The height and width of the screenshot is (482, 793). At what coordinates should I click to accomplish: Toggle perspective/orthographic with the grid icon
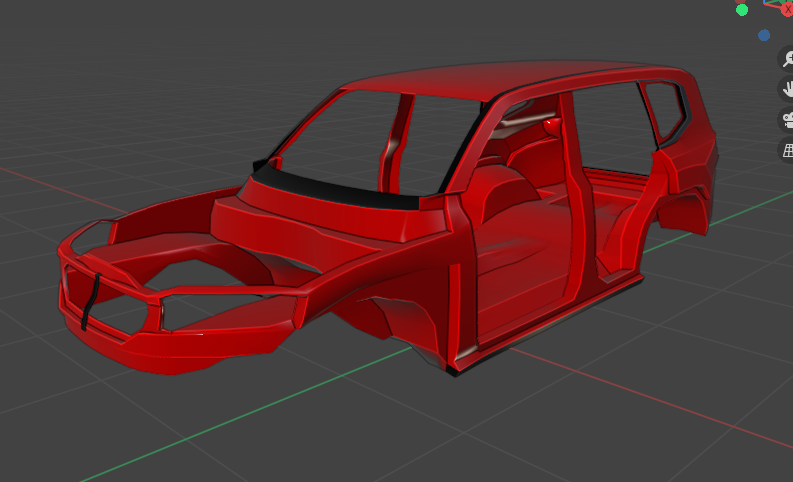tap(787, 150)
